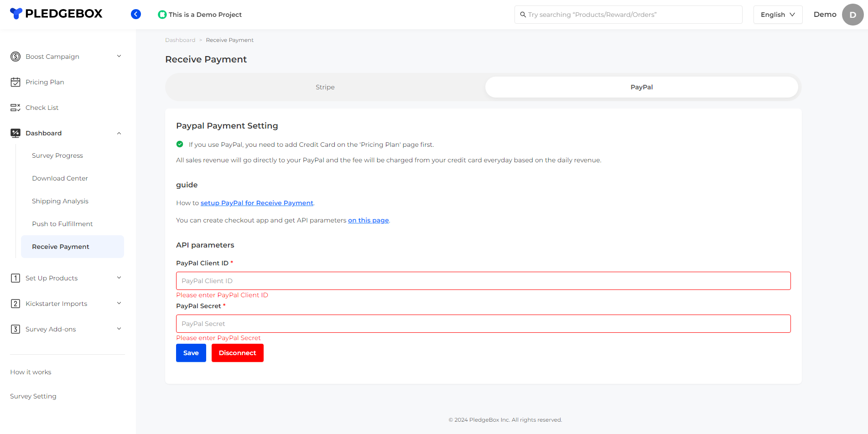This screenshot has height=434, width=868.
Task: Click the Demo user name
Action: pos(825,15)
